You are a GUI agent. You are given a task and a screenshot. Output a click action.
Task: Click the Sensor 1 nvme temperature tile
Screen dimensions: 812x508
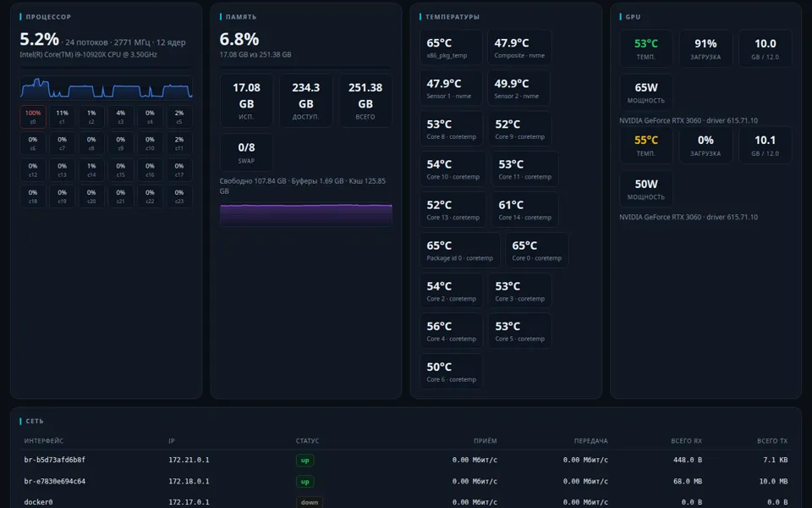tap(451, 88)
